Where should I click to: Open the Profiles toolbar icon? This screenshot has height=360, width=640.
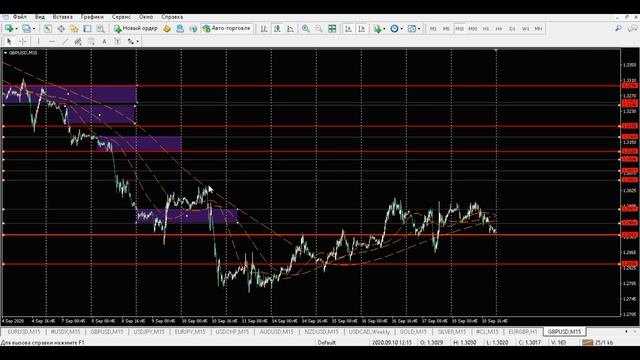coord(27,29)
